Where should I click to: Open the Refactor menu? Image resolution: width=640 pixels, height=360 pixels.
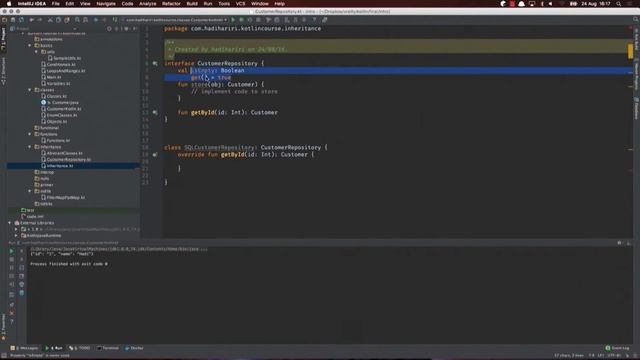tap(171, 4)
